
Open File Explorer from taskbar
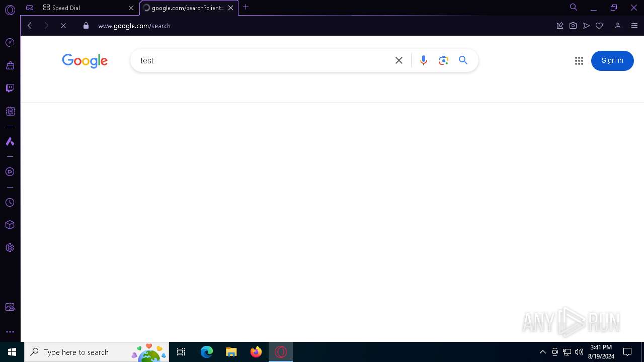[231, 352]
